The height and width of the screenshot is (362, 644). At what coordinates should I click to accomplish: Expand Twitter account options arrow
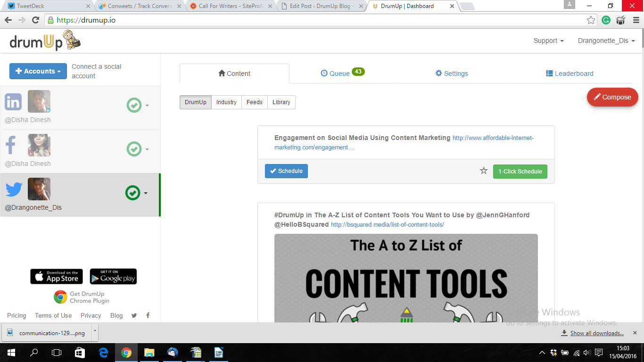pos(146,193)
